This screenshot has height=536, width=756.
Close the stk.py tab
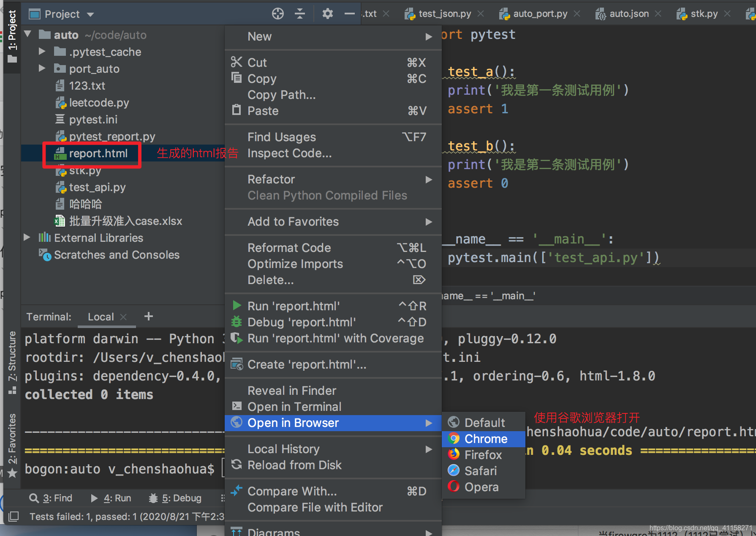727,14
